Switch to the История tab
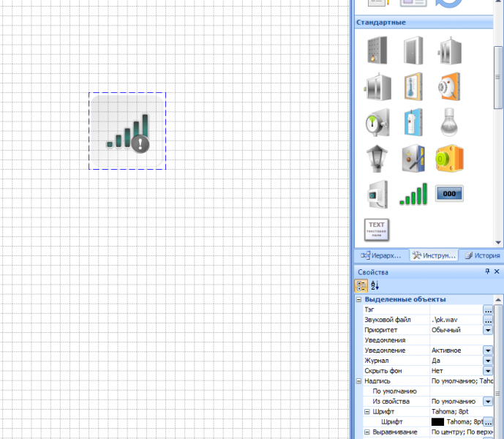Screen dimensions: 504x439 point(482,255)
